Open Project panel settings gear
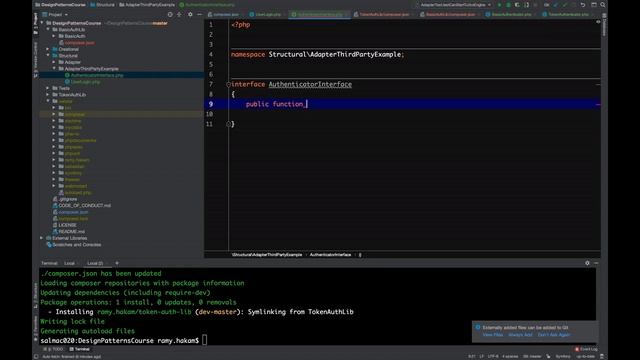Viewport: 640px width, 360px height. (x=190, y=14)
